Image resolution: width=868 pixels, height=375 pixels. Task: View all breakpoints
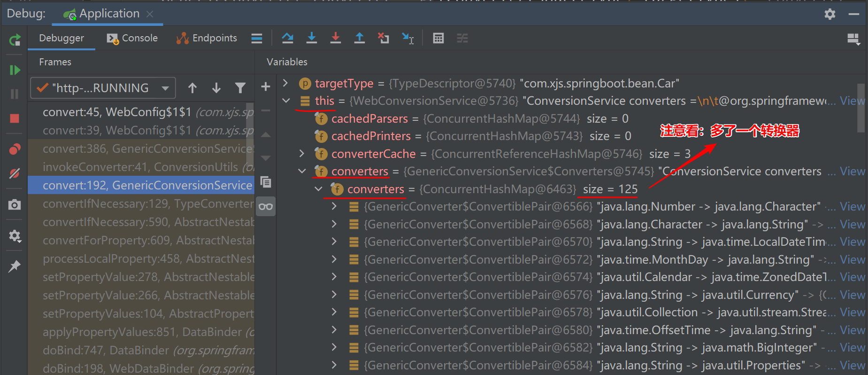(15, 149)
